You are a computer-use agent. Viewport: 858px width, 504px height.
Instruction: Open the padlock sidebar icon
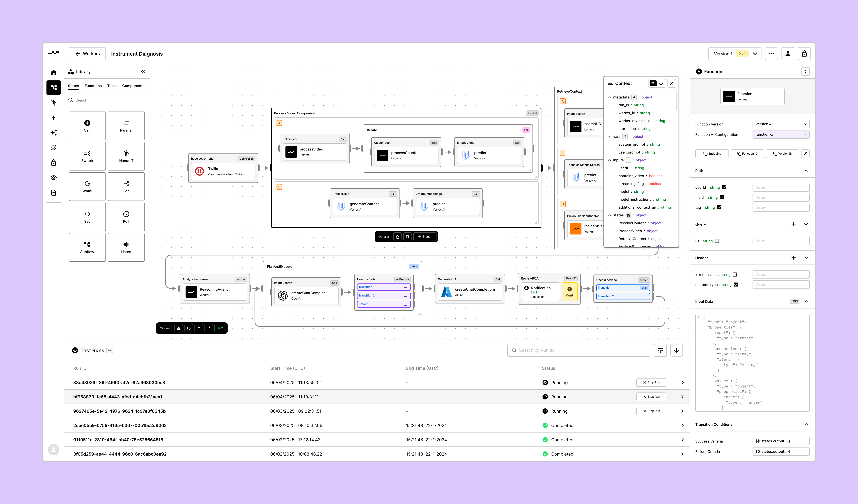pyautogui.click(x=53, y=162)
